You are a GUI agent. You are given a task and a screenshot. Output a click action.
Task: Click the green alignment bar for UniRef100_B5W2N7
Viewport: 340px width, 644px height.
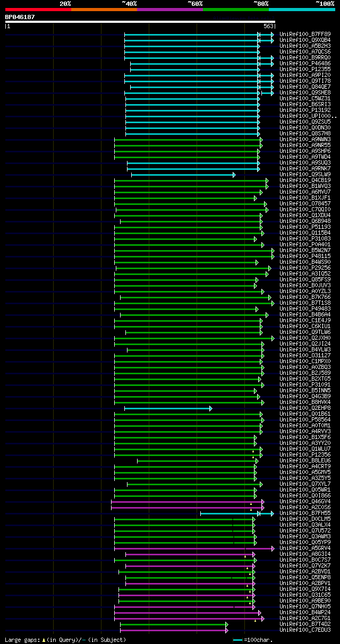click(x=194, y=250)
